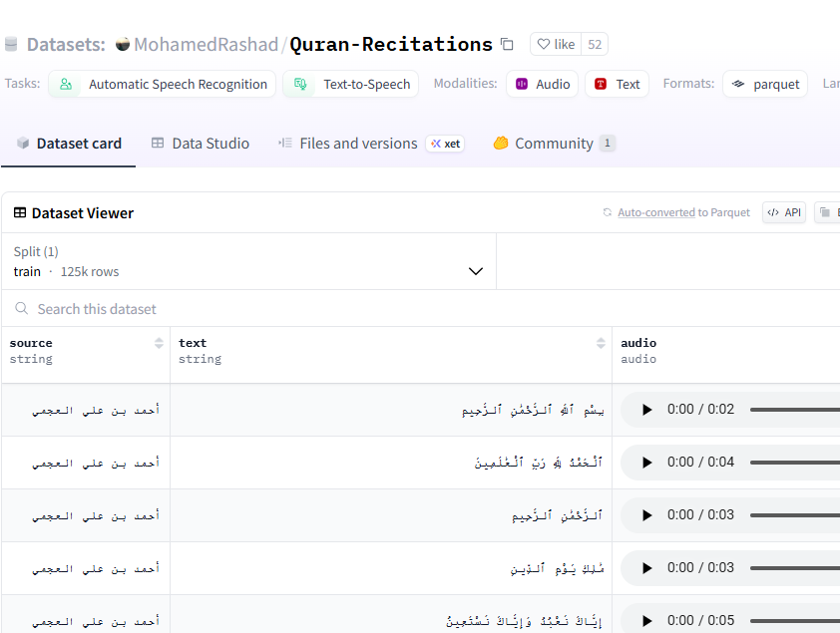Switch to the Data Studio tab

[201, 144]
